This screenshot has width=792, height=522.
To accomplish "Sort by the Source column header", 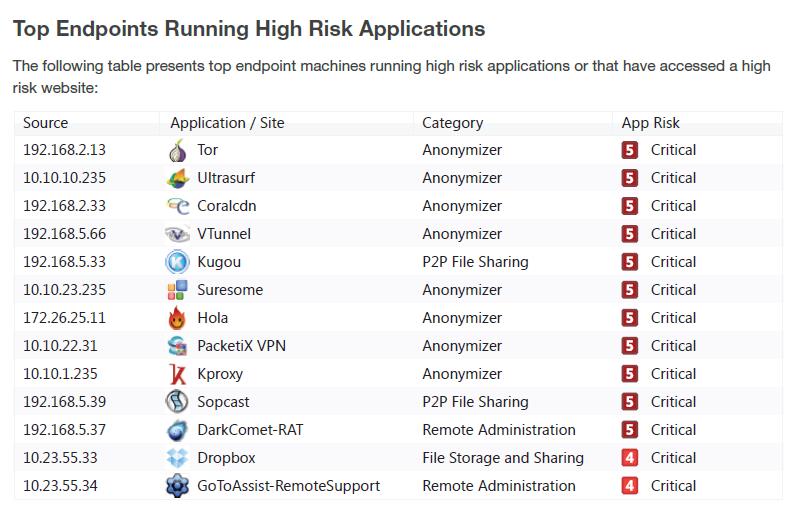I will pyautogui.click(x=46, y=123).
